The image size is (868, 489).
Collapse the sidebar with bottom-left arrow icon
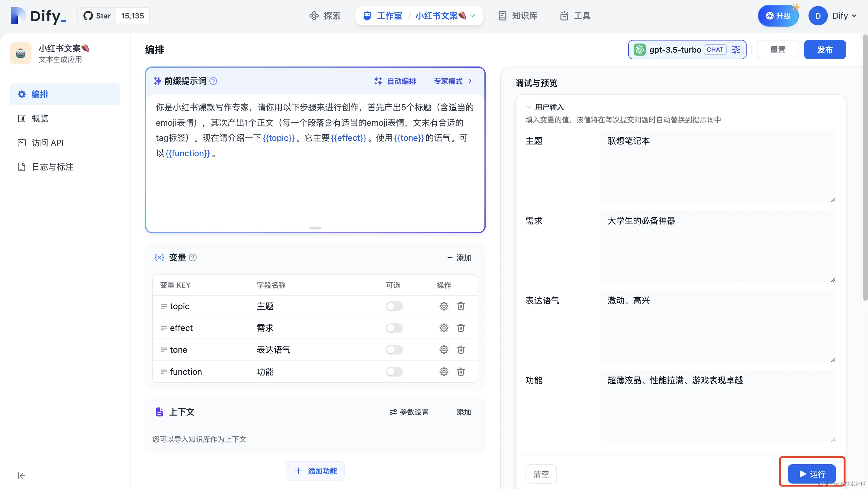[21, 475]
